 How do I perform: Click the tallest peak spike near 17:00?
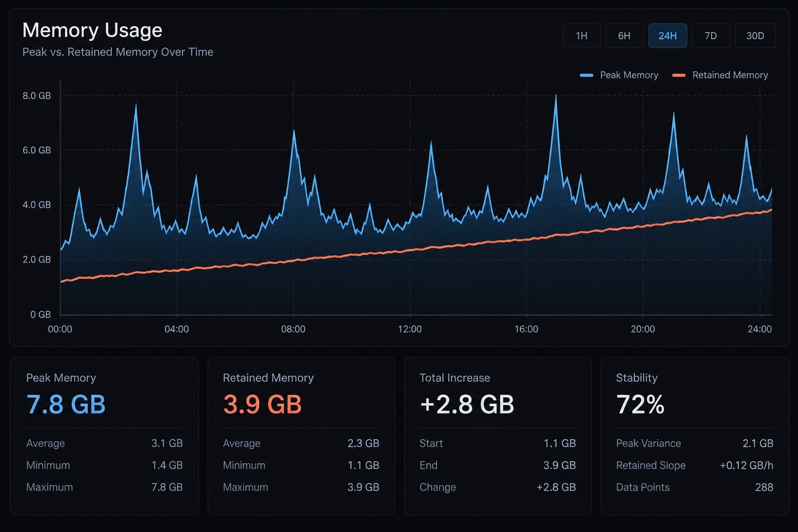(556, 97)
